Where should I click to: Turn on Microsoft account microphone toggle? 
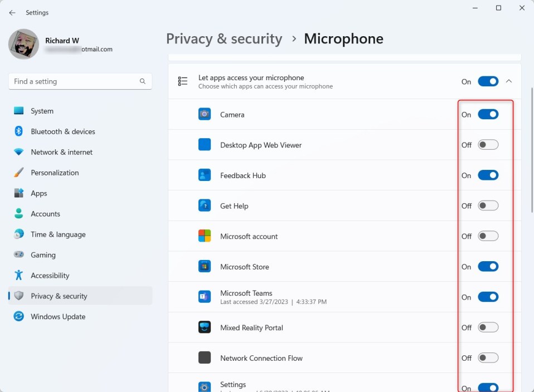point(488,236)
